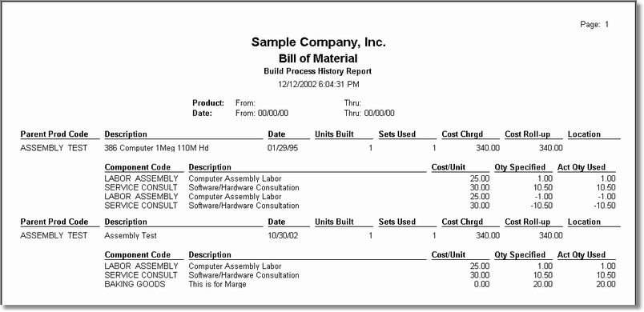Click the first Parent Prod Code header
The width and height of the screenshot is (644, 312).
coord(54,134)
